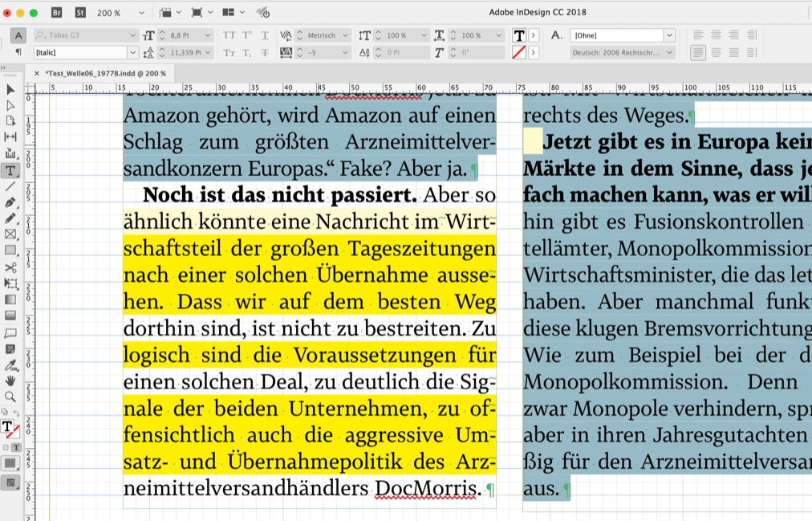Select the Scissors tool
The width and height of the screenshot is (812, 521).
click(x=10, y=267)
